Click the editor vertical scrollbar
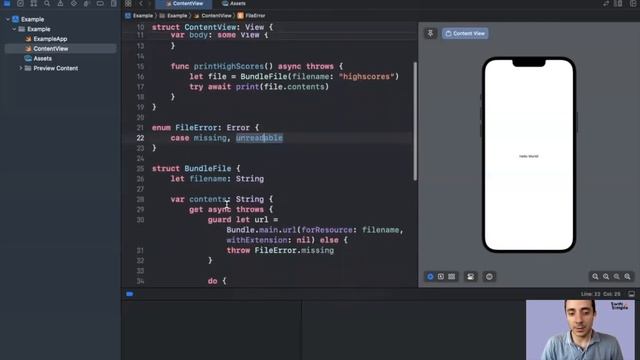This screenshot has width=640, height=360. [415, 121]
